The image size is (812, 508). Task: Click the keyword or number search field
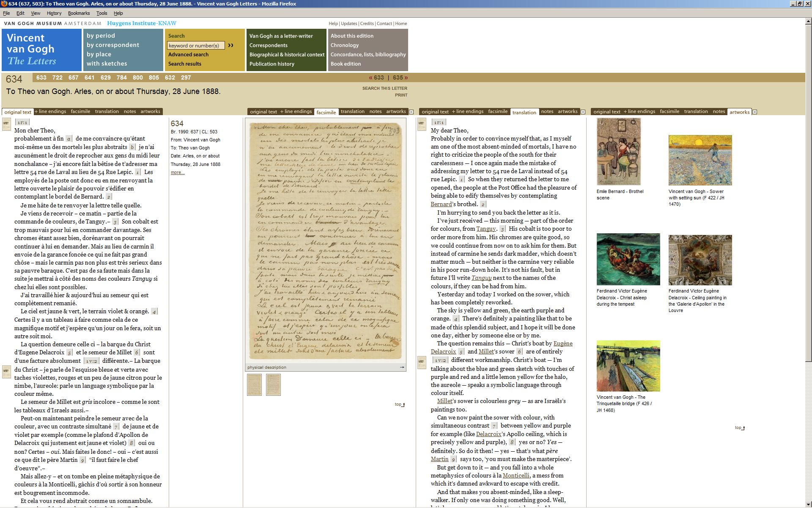point(196,45)
